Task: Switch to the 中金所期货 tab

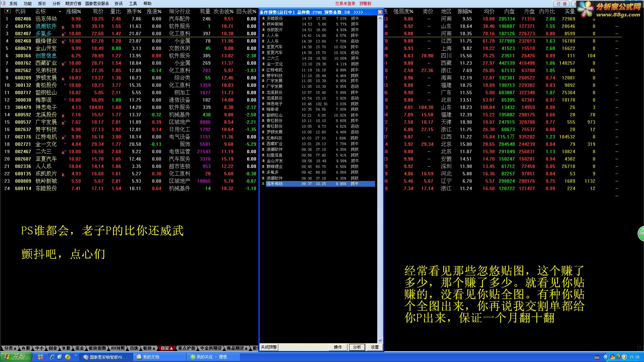Action: (211, 348)
